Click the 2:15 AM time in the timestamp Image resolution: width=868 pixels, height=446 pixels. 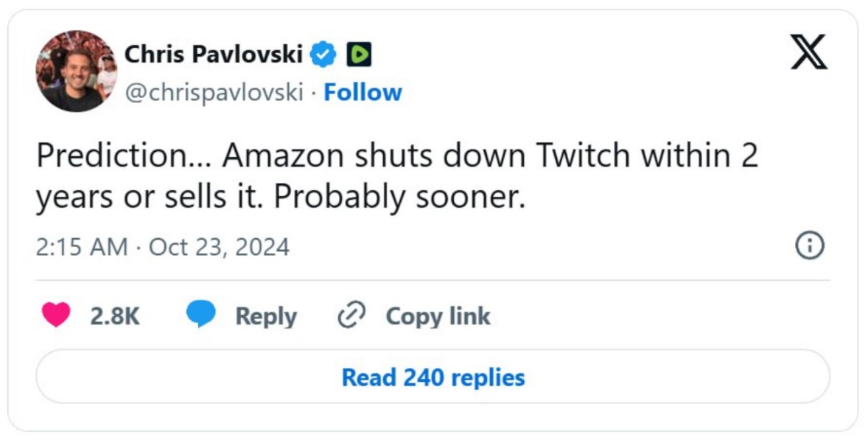[x=81, y=246]
